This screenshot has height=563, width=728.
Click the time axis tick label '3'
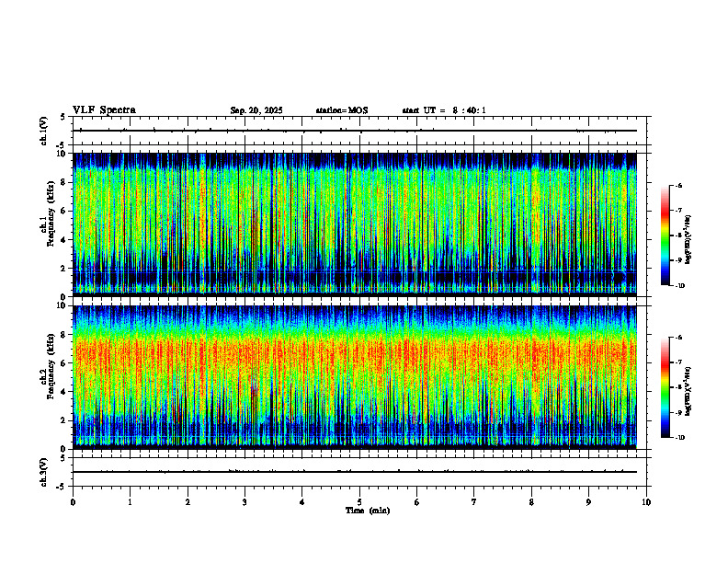pos(245,502)
